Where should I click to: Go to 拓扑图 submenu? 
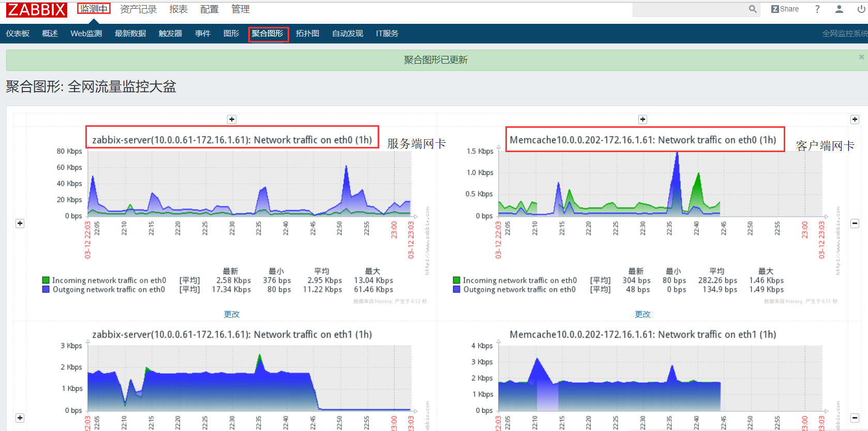307,34
